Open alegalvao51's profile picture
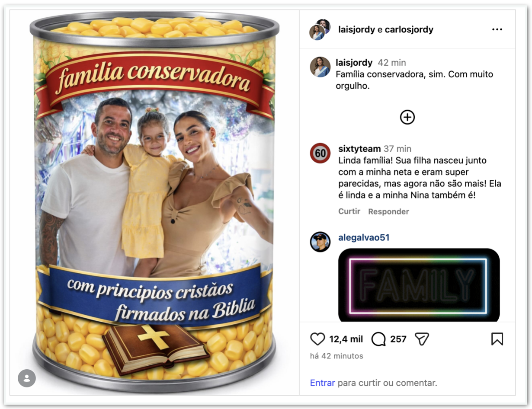Image resolution: width=532 pixels, height=409 pixels. [x=320, y=242]
